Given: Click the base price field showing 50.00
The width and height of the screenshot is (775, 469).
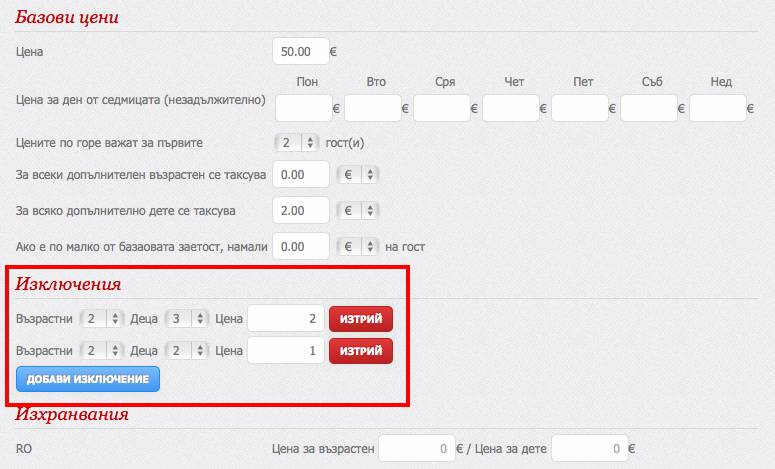Looking at the screenshot, I should tap(301, 51).
